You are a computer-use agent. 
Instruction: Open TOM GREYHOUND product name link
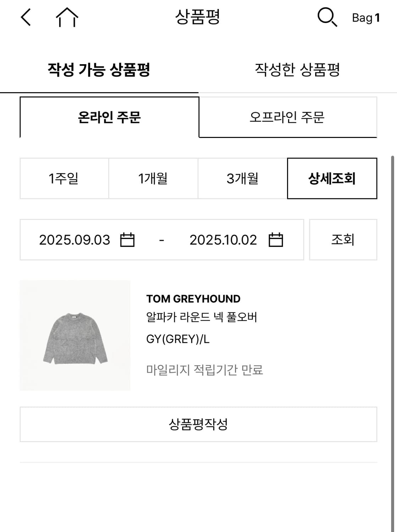coord(193,299)
